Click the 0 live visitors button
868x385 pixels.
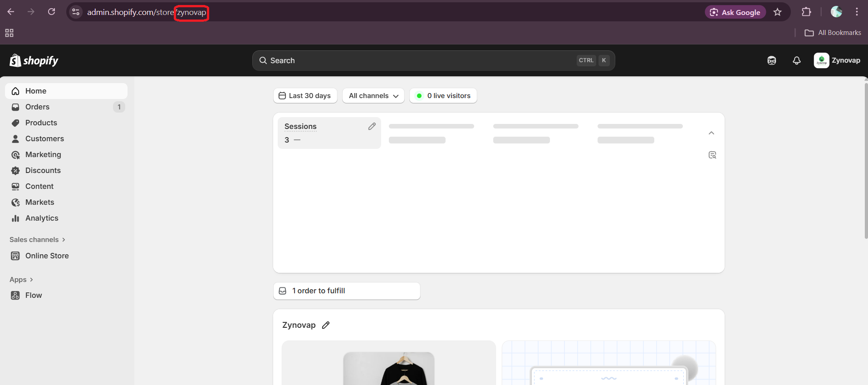pos(443,96)
